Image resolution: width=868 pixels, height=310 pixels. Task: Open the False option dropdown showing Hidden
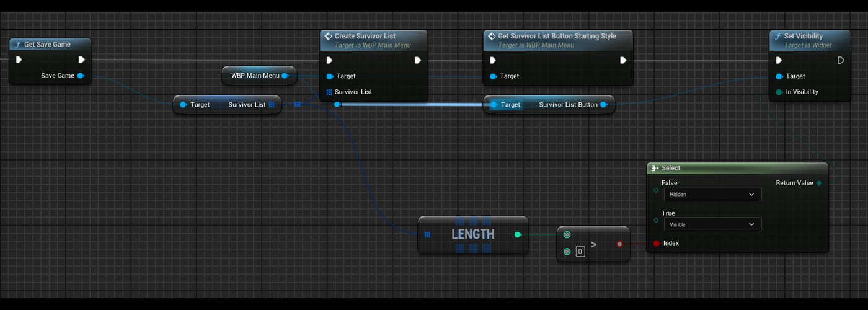point(712,194)
